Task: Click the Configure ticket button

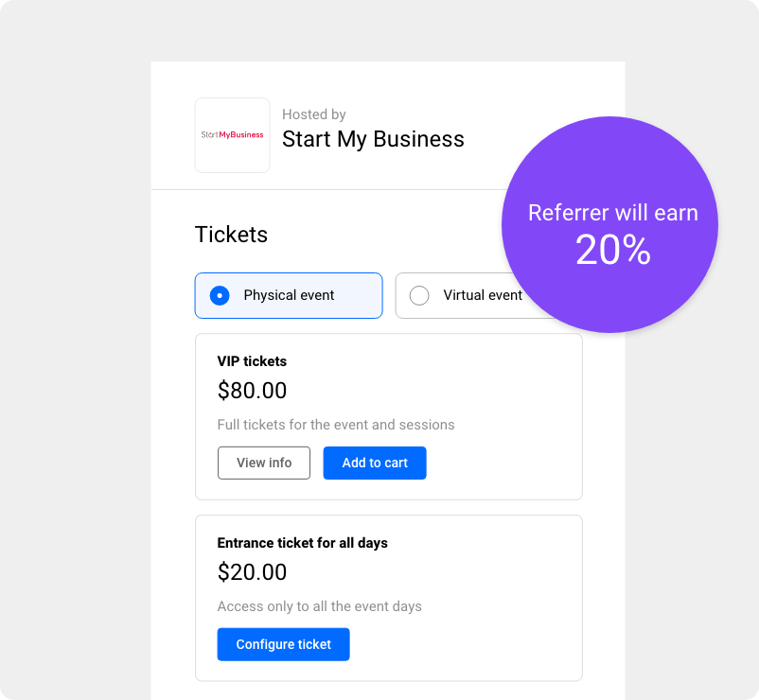Action: pyautogui.click(x=283, y=644)
